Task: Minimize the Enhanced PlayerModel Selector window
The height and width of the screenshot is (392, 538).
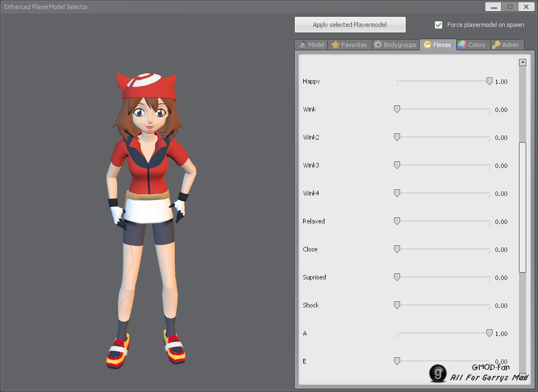Action: (x=493, y=7)
